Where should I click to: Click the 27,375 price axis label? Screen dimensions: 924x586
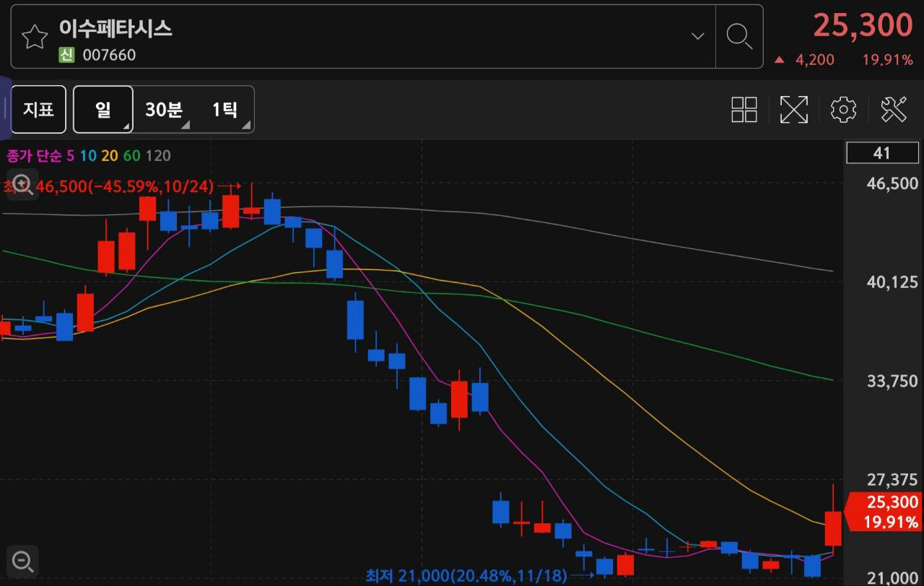892,480
